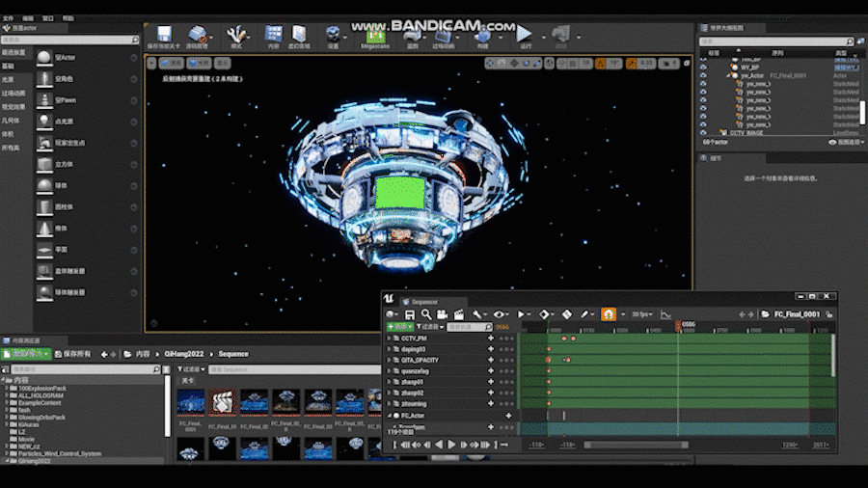Image resolution: width=868 pixels, height=488 pixels.
Task: Expand the 100ExplosionPack folder
Action: [x=7, y=389]
